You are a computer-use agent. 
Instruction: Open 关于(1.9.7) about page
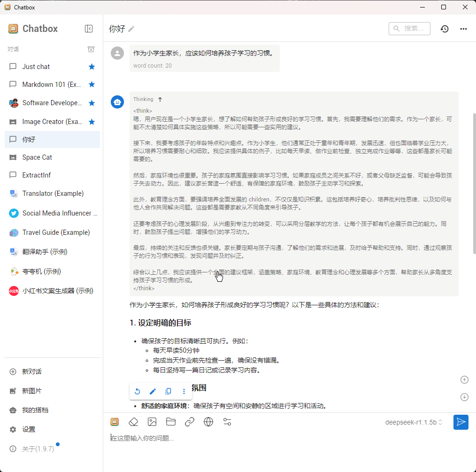(52, 449)
